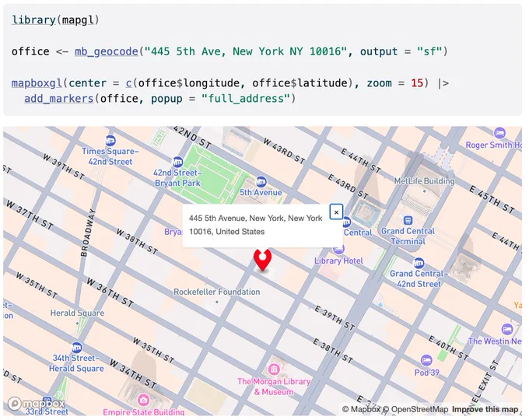Open the library function link in code

coord(33,20)
